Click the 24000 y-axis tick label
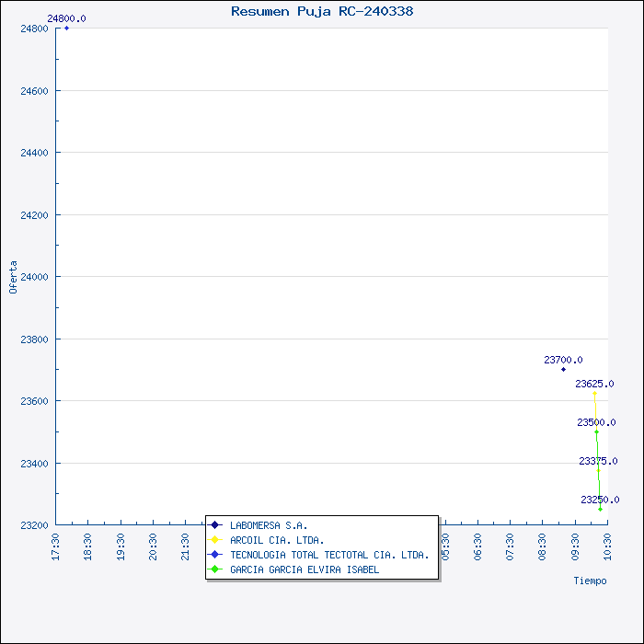This screenshot has height=644, width=644. (34, 277)
